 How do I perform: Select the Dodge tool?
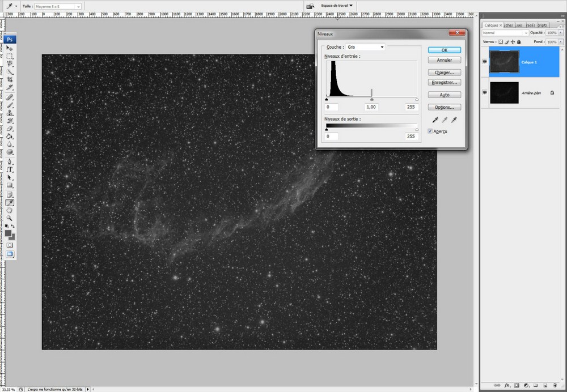tap(10, 152)
